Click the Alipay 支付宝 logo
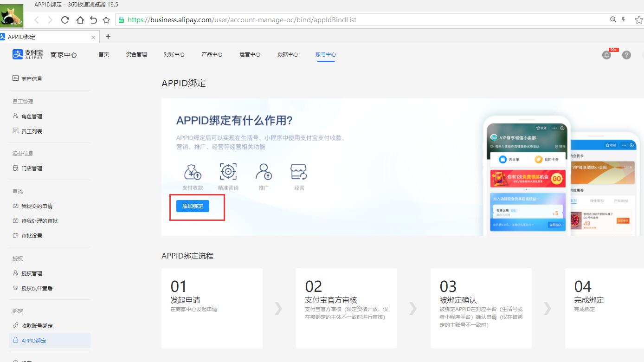The image size is (644, 362). 27,54
